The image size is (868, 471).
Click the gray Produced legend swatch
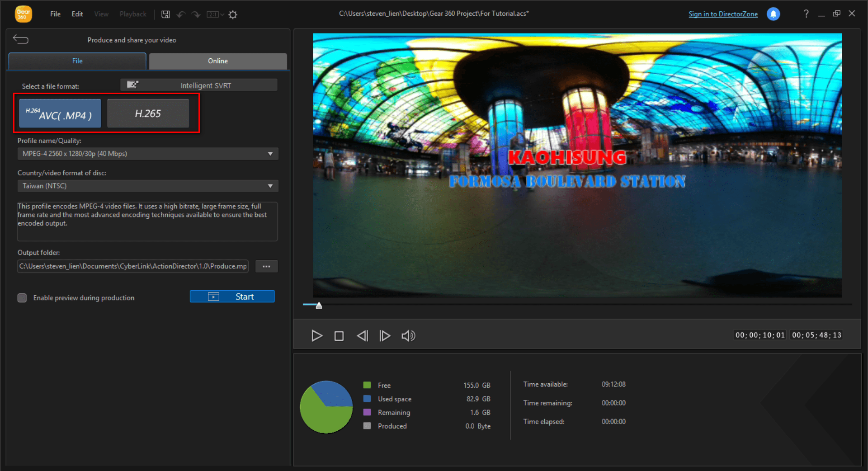coord(367,426)
